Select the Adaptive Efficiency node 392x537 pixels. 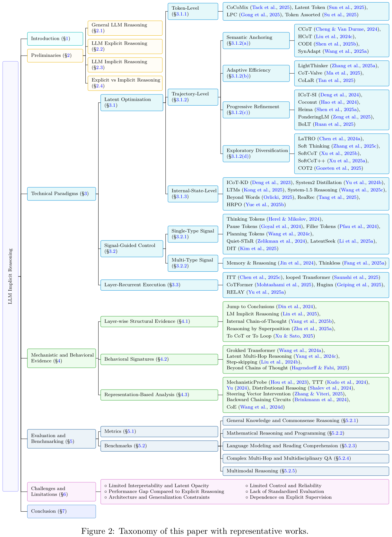[256, 73]
